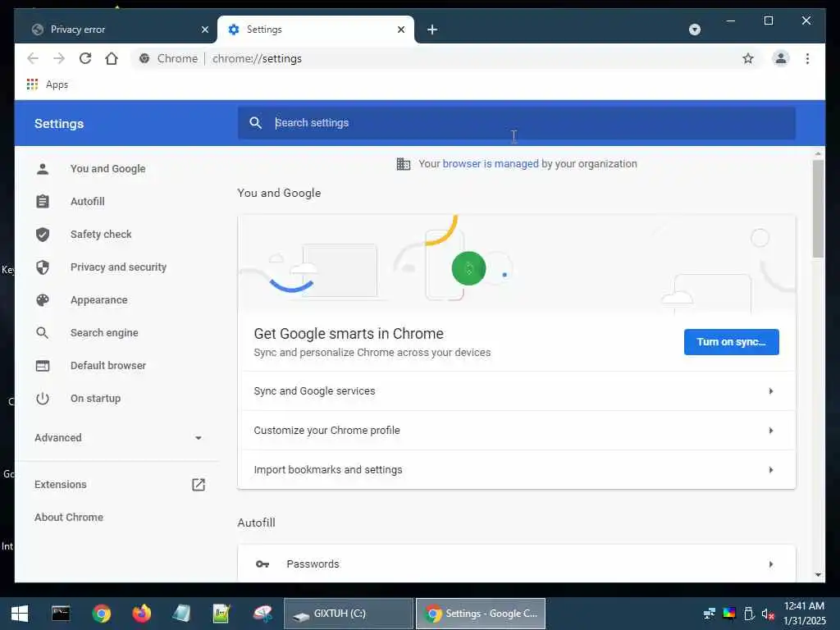Open the Windows Start menu
Image resolution: width=840 pixels, height=630 pixels.
pos(20,614)
